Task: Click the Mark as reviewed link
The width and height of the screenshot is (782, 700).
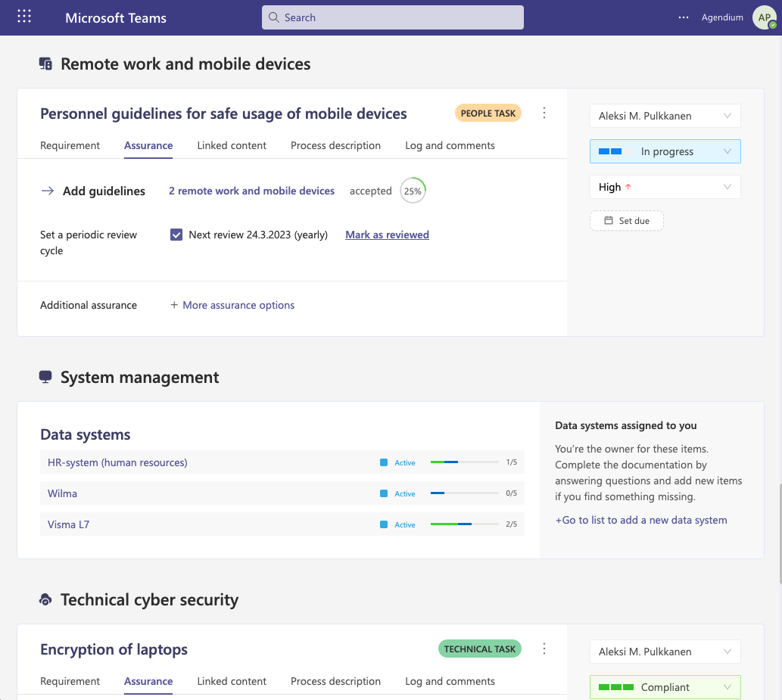Action: click(387, 235)
